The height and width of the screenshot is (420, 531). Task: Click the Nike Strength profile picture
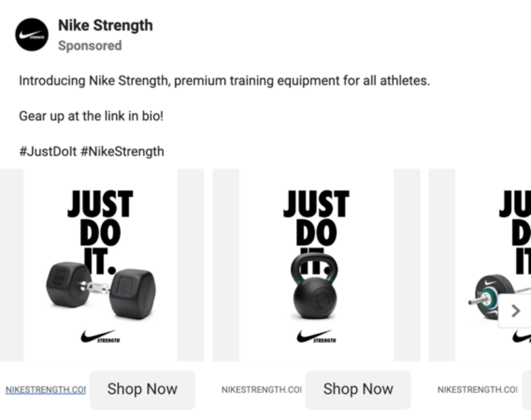[31, 34]
